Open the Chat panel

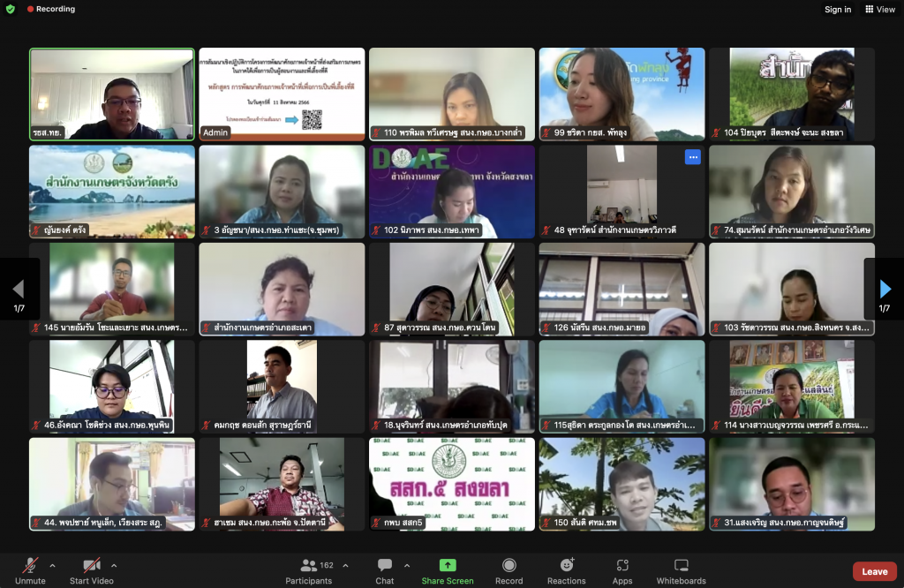[x=385, y=566]
